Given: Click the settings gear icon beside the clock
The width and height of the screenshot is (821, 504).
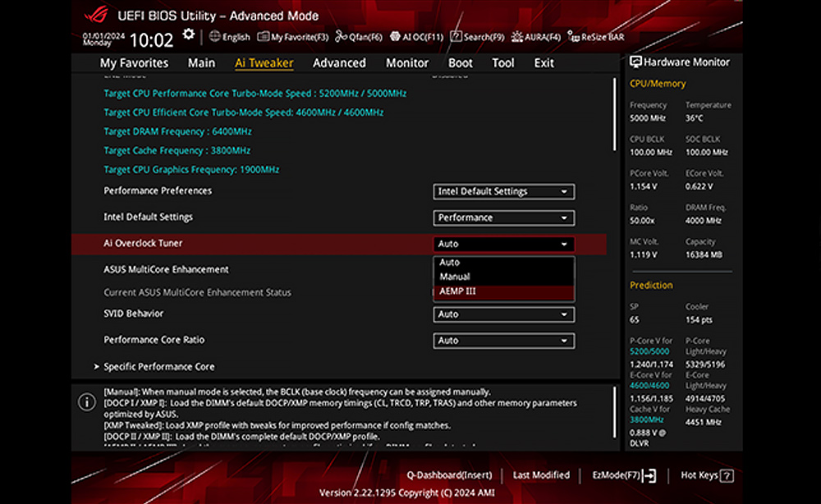Looking at the screenshot, I should coord(189,35).
